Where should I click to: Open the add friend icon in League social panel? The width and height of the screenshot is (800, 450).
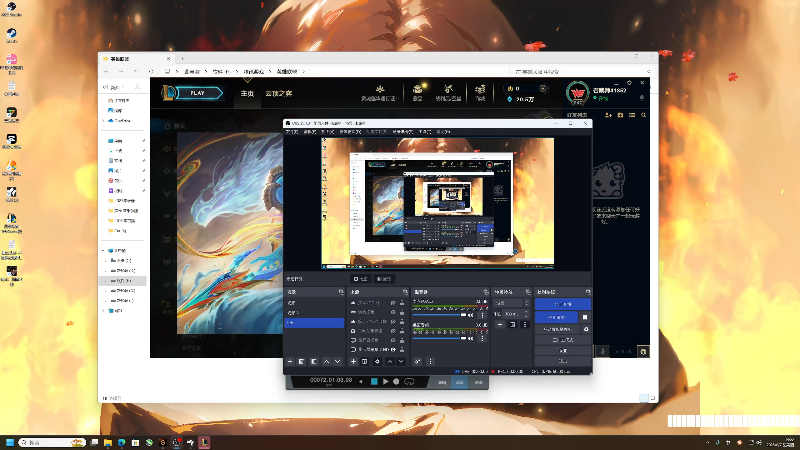(608, 115)
